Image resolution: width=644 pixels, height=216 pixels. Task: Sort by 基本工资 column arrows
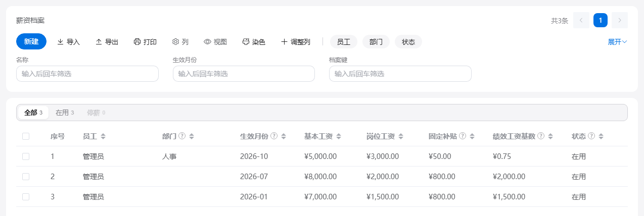[339, 136]
